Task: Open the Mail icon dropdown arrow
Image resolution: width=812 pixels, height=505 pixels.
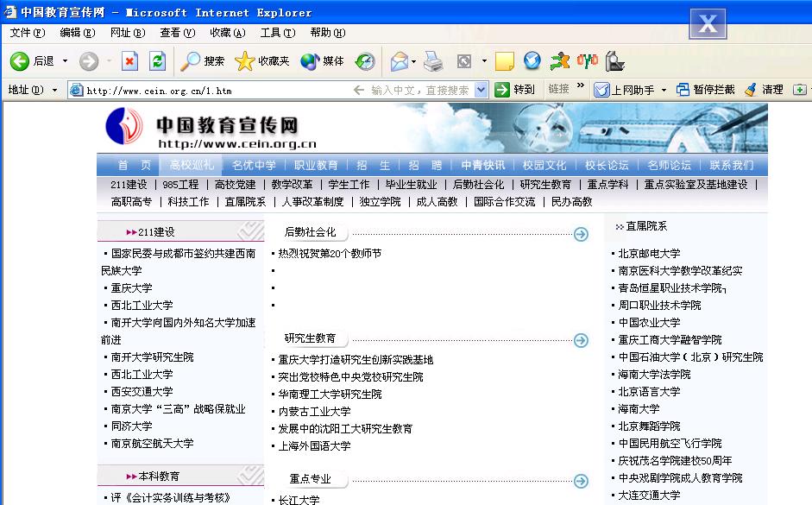Action: pos(414,61)
